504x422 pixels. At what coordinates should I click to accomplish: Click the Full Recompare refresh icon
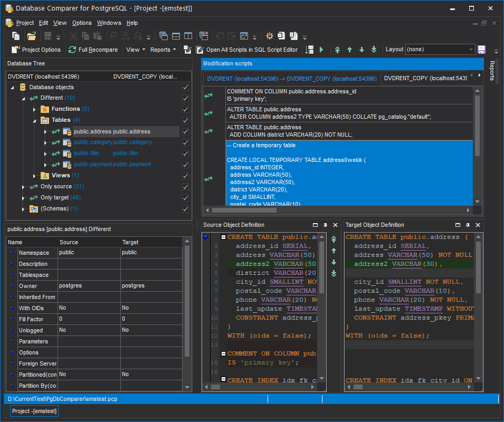tap(72, 50)
